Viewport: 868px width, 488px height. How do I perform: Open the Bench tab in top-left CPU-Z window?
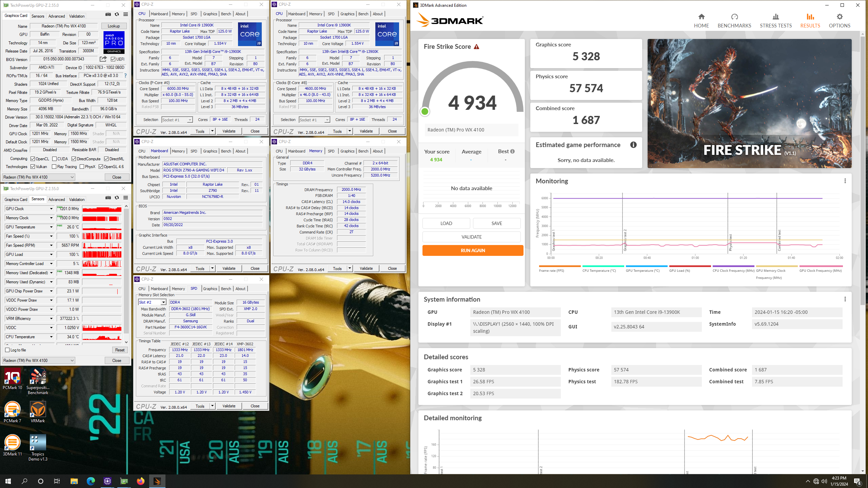(x=226, y=14)
